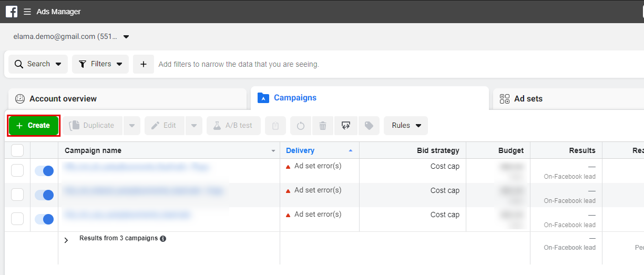This screenshot has height=275, width=644.
Task: Click the export/share icon in the toolbar
Action: [x=346, y=126]
